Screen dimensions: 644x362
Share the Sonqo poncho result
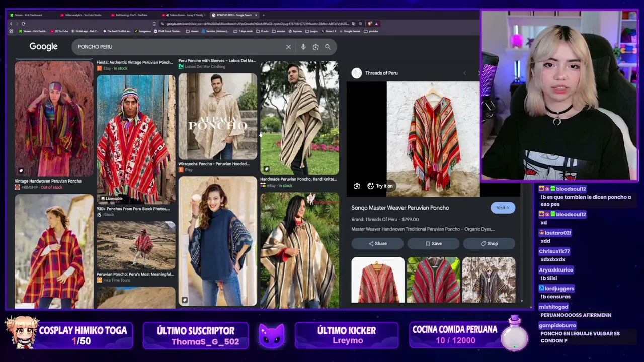coord(377,244)
